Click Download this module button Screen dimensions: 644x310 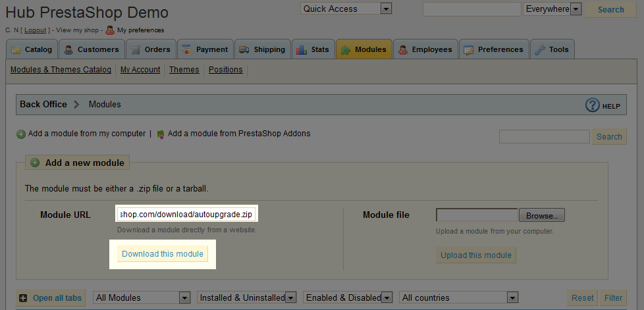coord(162,254)
